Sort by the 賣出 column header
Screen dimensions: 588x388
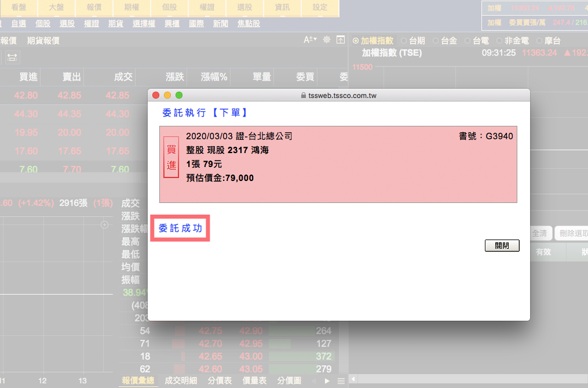72,77
